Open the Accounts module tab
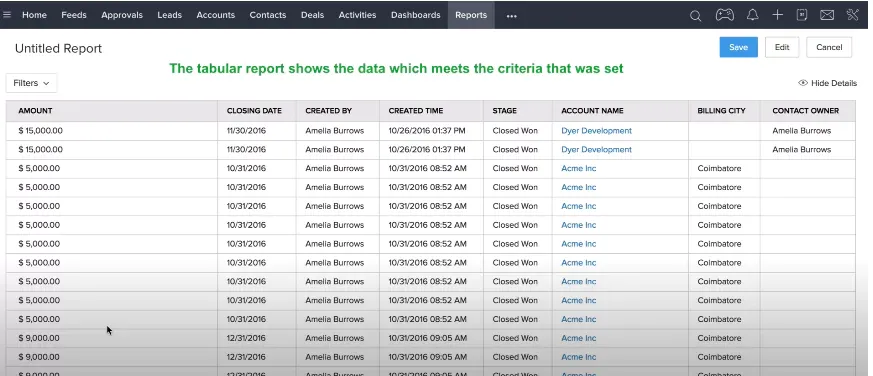This screenshot has height=376, width=873. [215, 15]
